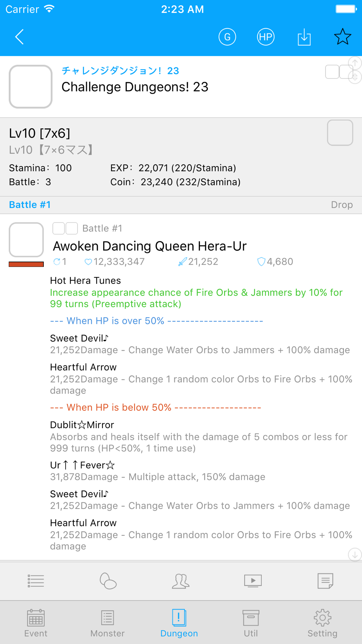Tap the red HP bar under monster
The width and height of the screenshot is (362, 644).
26,264
